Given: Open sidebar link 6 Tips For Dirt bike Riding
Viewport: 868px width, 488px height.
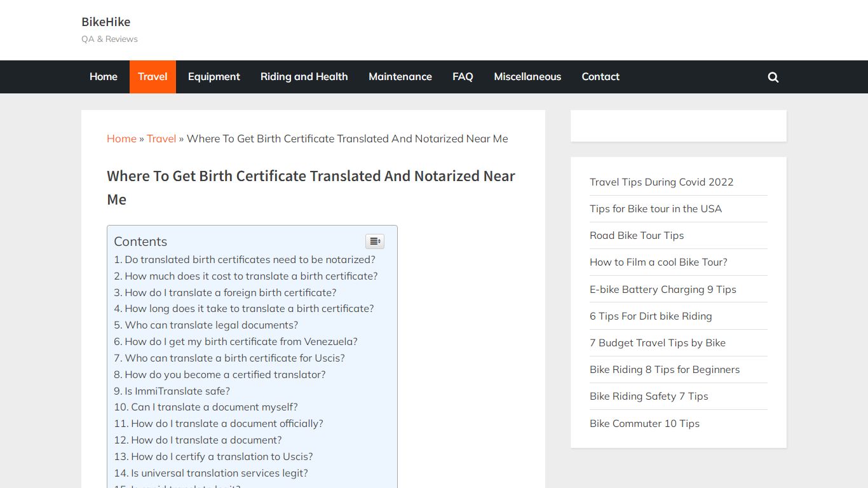Looking at the screenshot, I should click(651, 316).
